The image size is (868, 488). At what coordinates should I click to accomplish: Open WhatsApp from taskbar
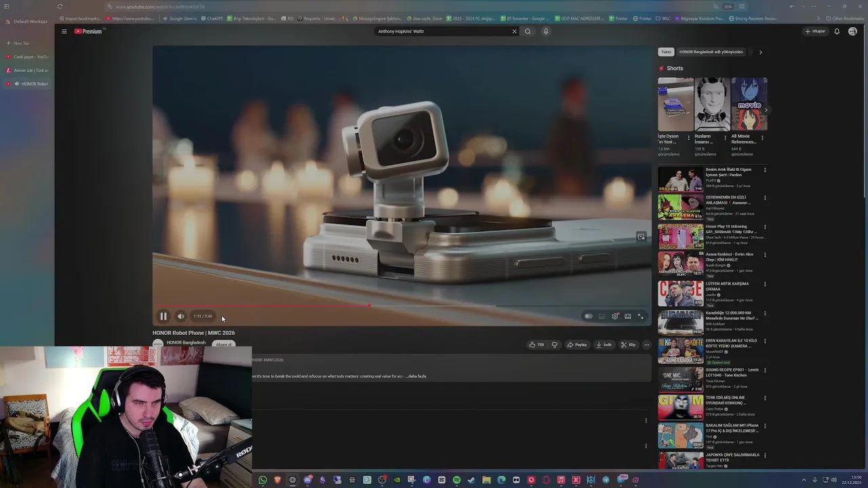[262, 480]
